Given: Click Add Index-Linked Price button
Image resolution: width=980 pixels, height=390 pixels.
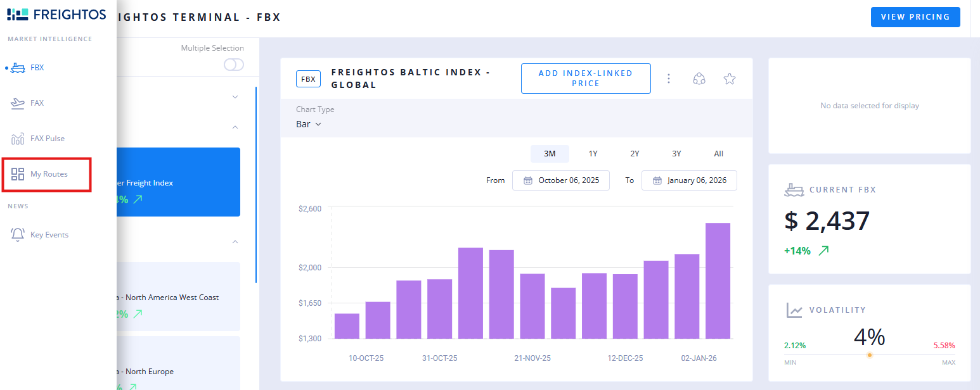Looking at the screenshot, I should tap(586, 79).
